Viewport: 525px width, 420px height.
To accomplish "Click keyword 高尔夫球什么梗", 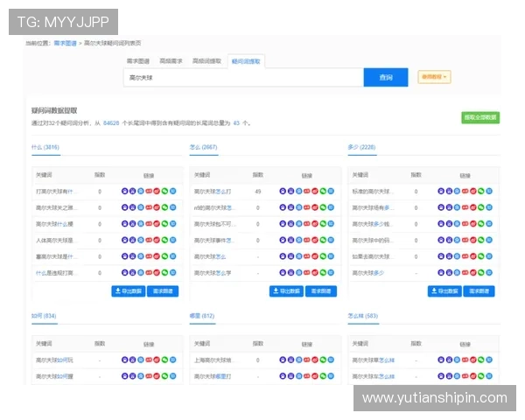I will 54,224.
